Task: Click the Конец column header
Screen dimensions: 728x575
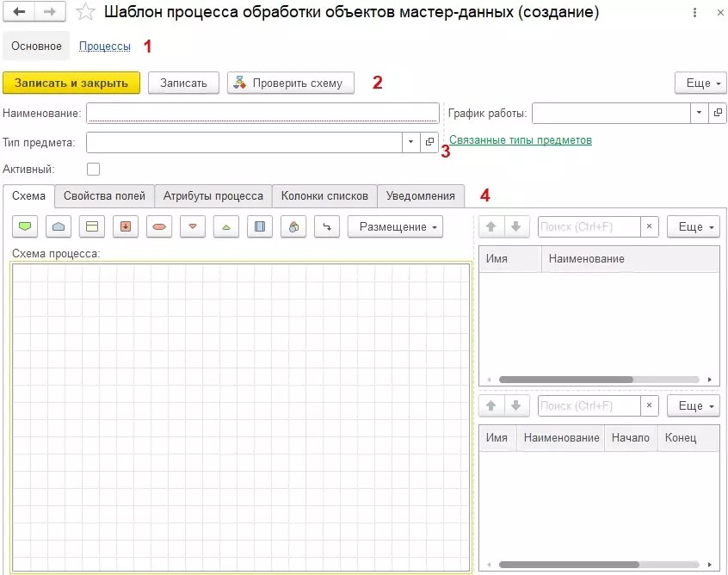Action: click(x=688, y=437)
